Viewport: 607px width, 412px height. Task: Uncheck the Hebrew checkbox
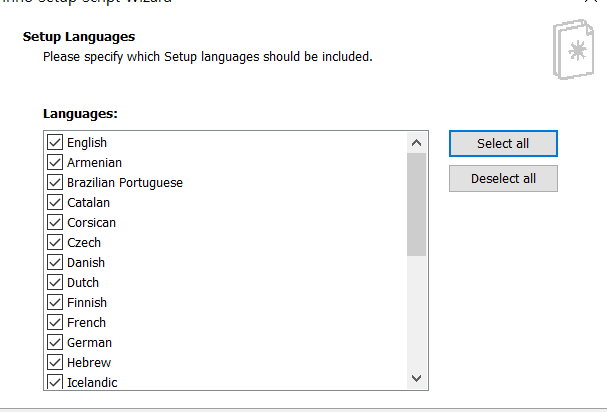(x=55, y=362)
